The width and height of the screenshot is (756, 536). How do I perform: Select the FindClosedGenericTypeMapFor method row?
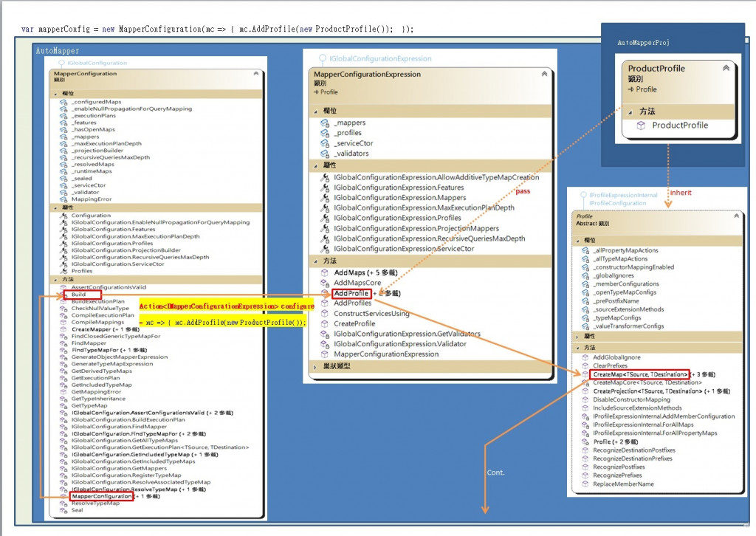pos(116,337)
